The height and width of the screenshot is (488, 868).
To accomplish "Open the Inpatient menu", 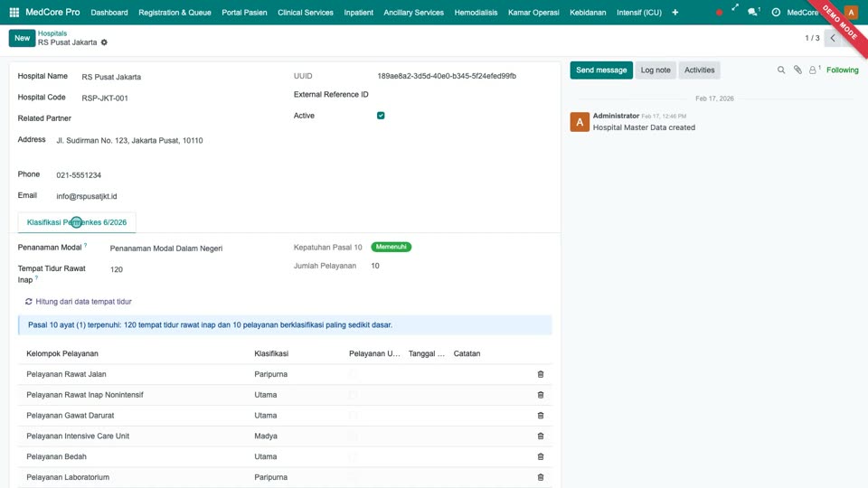I will coord(359,12).
